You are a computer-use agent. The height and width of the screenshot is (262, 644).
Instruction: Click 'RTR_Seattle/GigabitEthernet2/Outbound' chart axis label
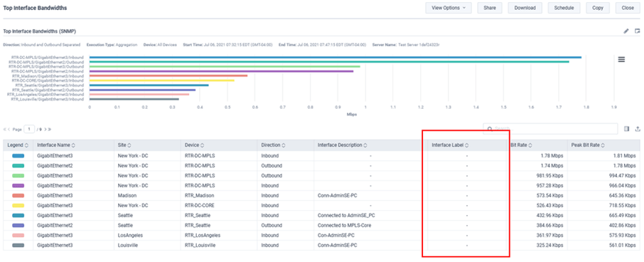(48, 90)
